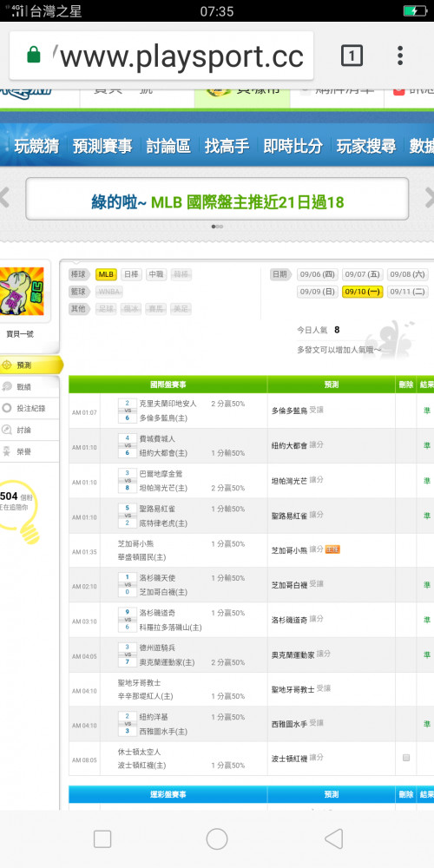The height and width of the screenshot is (868, 434).
Task: Click the 3 vs 8 score box for 坦帕灣光芒
Action: coord(128,480)
